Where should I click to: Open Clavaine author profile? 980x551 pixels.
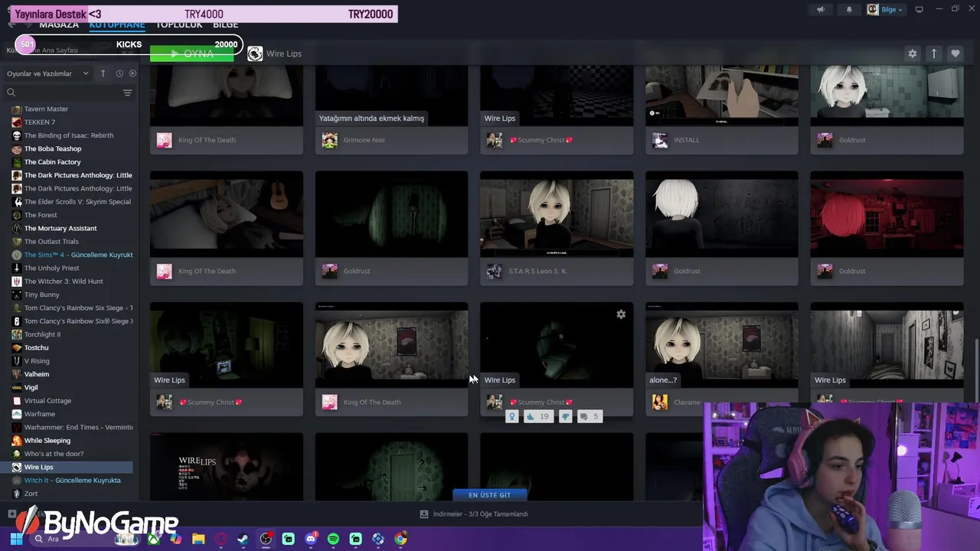[687, 402]
